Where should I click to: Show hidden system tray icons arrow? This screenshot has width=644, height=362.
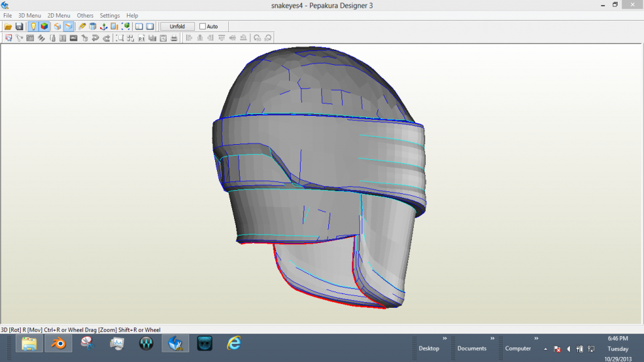(545, 348)
